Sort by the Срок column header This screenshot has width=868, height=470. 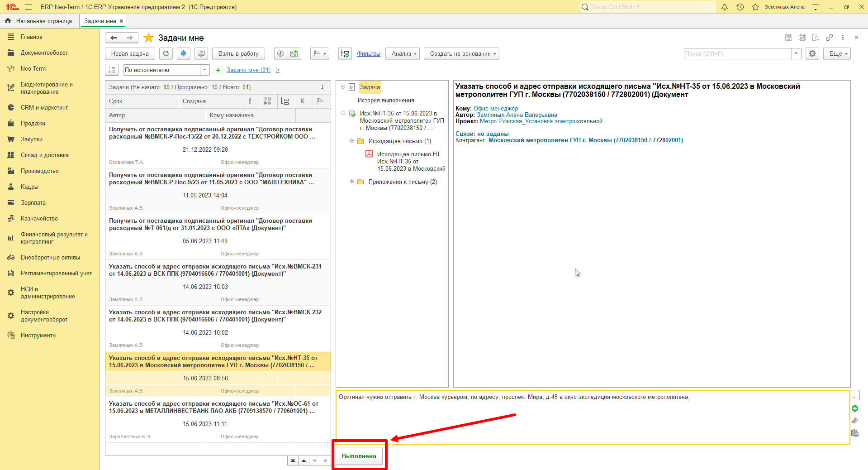tap(142, 101)
